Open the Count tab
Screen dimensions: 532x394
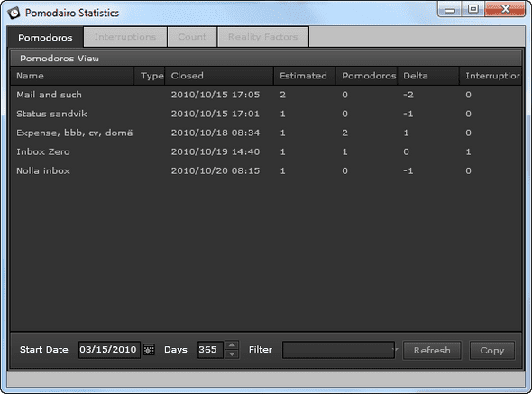[x=192, y=37]
